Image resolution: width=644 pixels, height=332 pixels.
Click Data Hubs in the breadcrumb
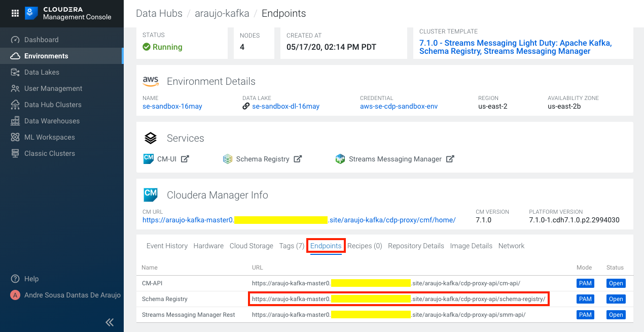coord(159,13)
